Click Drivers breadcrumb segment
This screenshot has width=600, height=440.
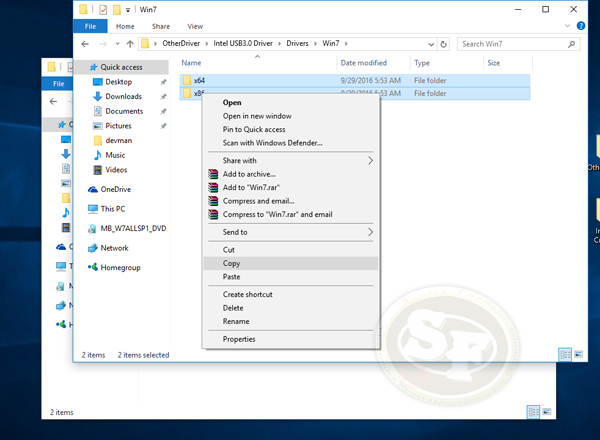coord(297,43)
